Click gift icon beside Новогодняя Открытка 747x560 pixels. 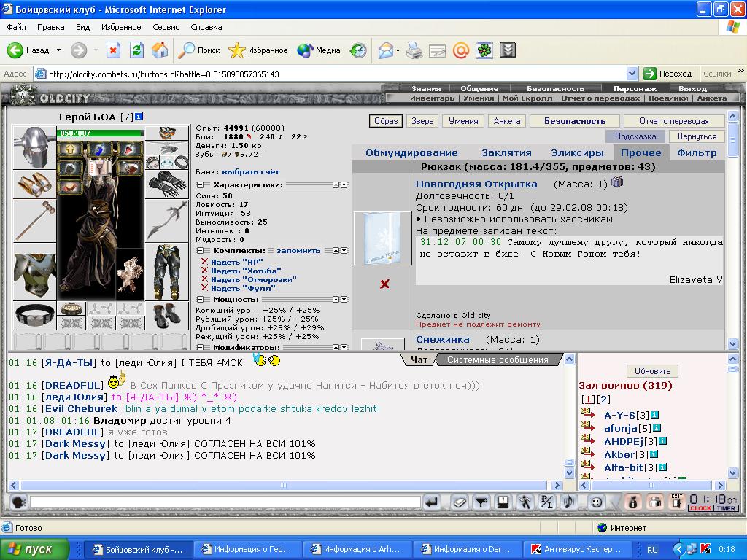pos(617,182)
